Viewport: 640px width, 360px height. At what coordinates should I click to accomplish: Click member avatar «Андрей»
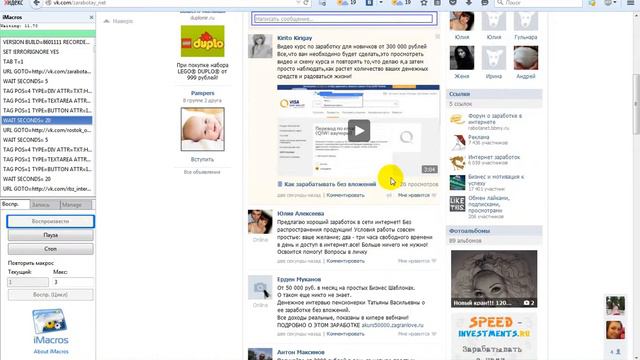(525, 58)
